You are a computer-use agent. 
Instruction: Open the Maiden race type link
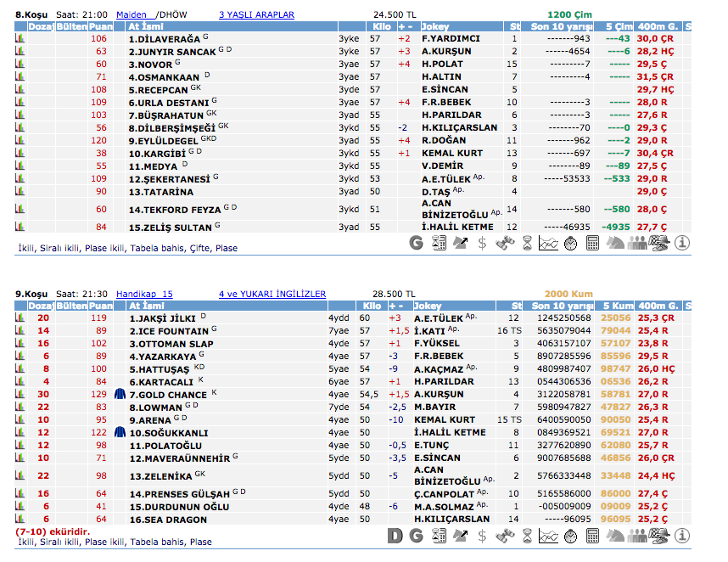coord(132,14)
